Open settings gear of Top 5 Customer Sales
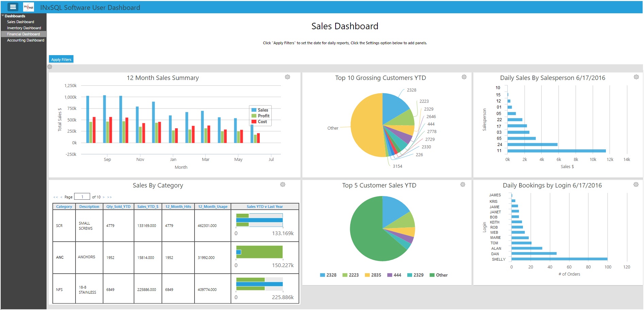Viewport: 644px width, 310px height. 463,184
